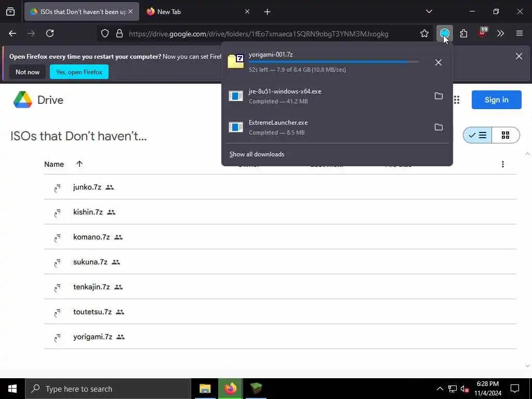Select the kishin.7z file
The height and width of the screenshot is (399, 532).
280,212
